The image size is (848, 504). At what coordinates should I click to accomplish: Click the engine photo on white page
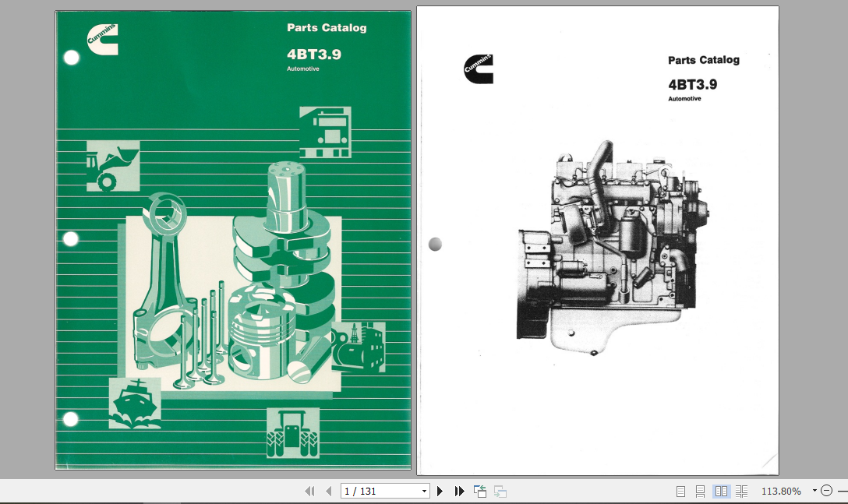[612, 247]
